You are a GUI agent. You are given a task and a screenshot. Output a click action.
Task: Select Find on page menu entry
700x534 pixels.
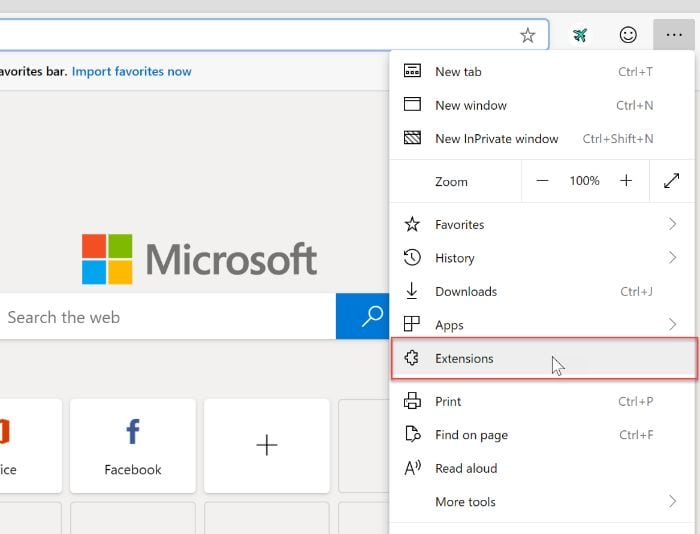542,434
